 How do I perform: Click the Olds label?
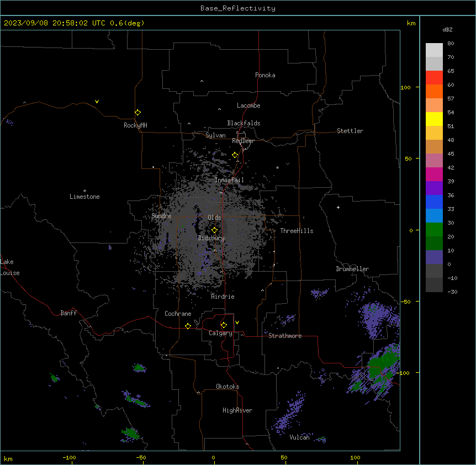tap(214, 218)
